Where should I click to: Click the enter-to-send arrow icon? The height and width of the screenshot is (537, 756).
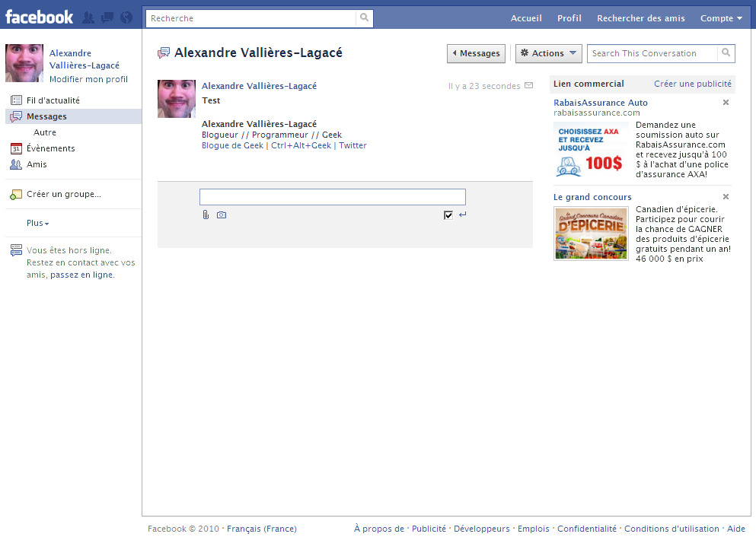(x=463, y=214)
